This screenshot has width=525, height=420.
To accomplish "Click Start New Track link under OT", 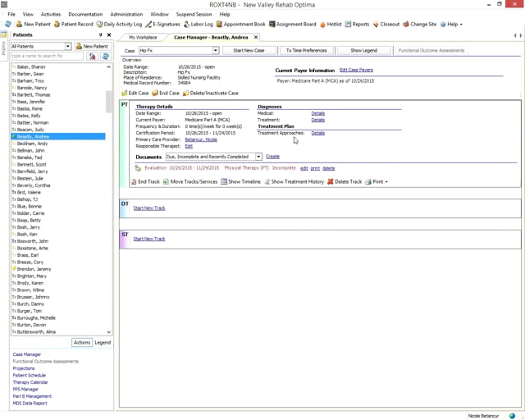I will pos(149,208).
